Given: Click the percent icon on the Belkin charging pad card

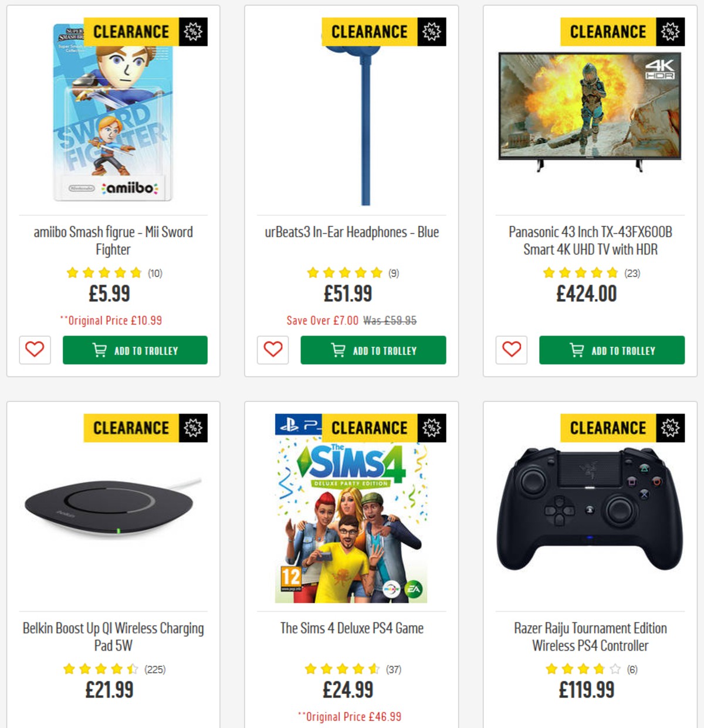Looking at the screenshot, I should 194,428.
